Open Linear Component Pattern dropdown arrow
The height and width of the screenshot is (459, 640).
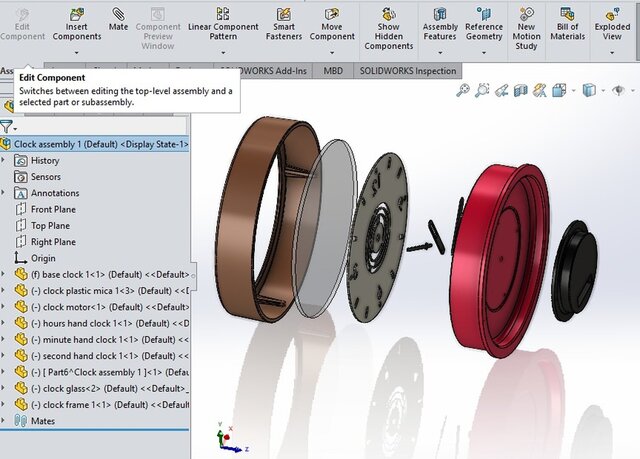coord(223,53)
